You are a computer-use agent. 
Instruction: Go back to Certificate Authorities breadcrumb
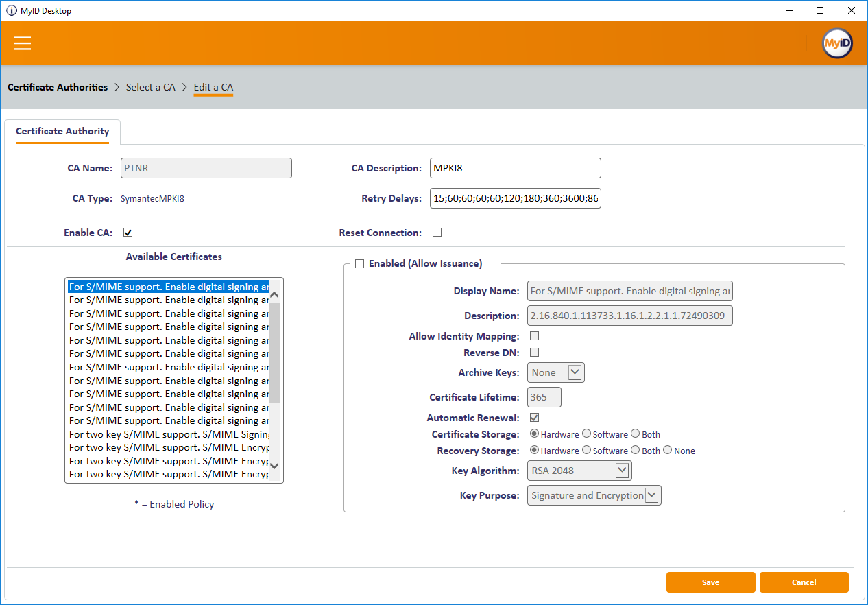(x=58, y=87)
